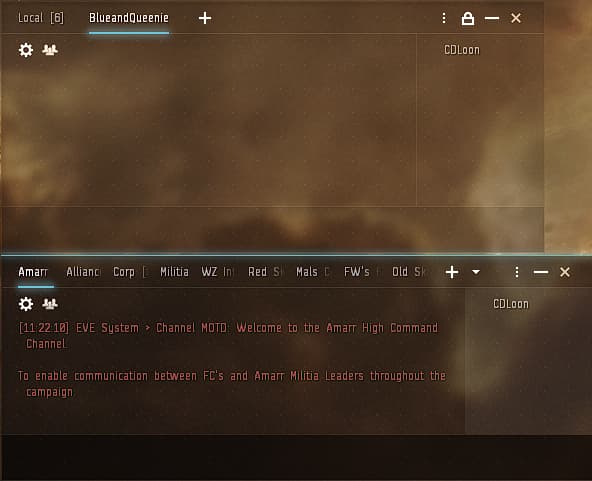Expand the hidden tabs dropdown arrow
The image size is (592, 481).
[x=476, y=272]
